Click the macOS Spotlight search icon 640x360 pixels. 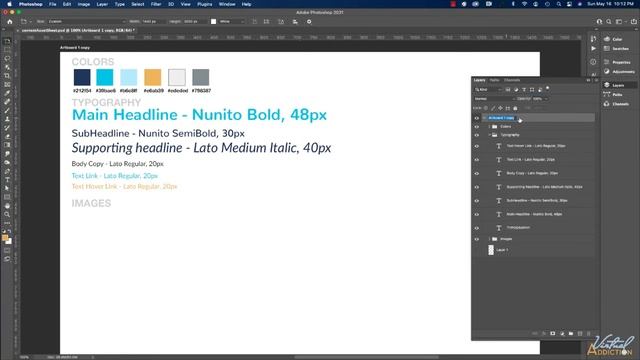point(559,4)
